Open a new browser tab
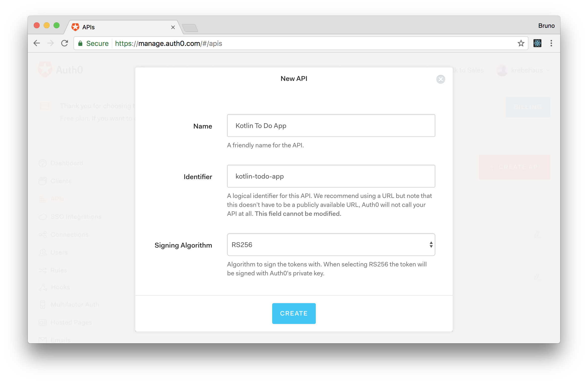Image resolution: width=588 pixels, height=383 pixels. click(190, 28)
